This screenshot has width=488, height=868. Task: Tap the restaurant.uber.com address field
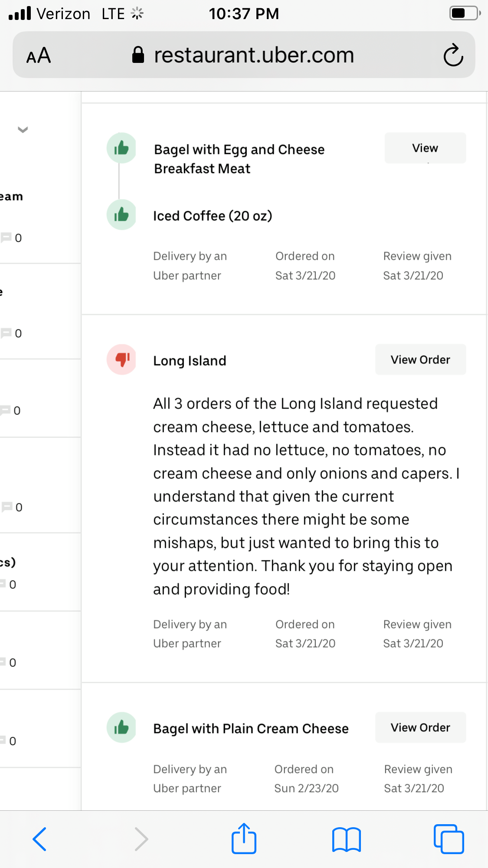[x=254, y=55]
